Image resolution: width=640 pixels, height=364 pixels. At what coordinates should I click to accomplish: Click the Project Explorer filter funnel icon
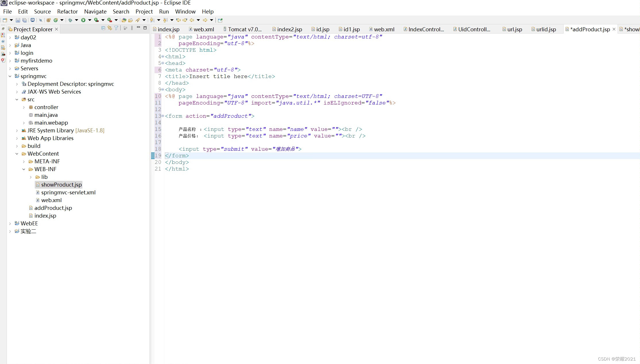tap(116, 28)
